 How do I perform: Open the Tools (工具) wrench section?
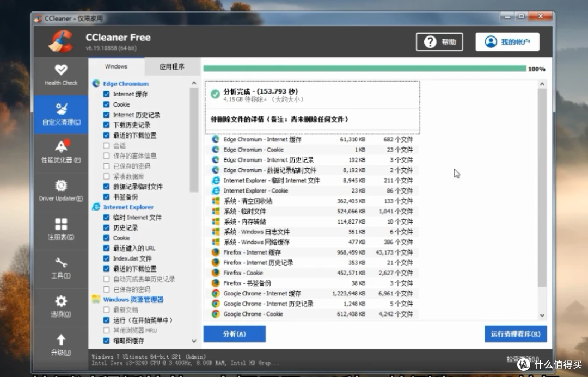[61, 268]
